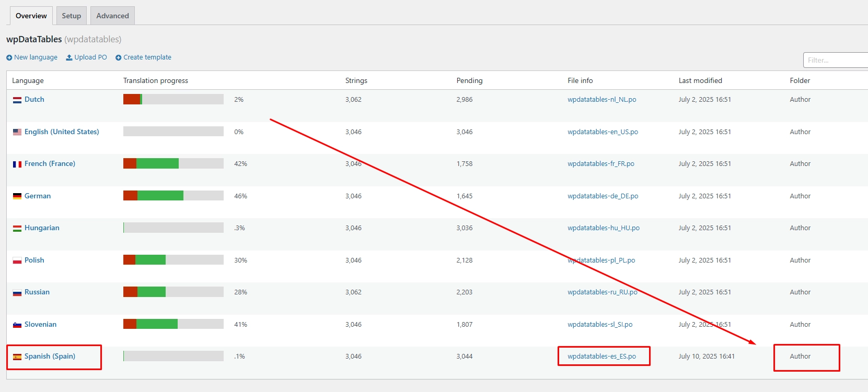This screenshot has width=868, height=392.
Task: Sort by the Last modified column header
Action: [700, 80]
